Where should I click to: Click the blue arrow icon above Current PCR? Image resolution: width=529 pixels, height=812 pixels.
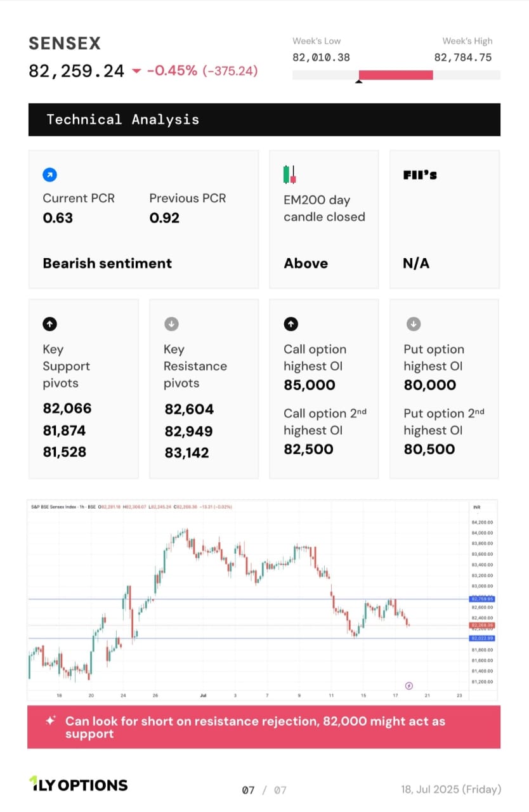pos(49,174)
